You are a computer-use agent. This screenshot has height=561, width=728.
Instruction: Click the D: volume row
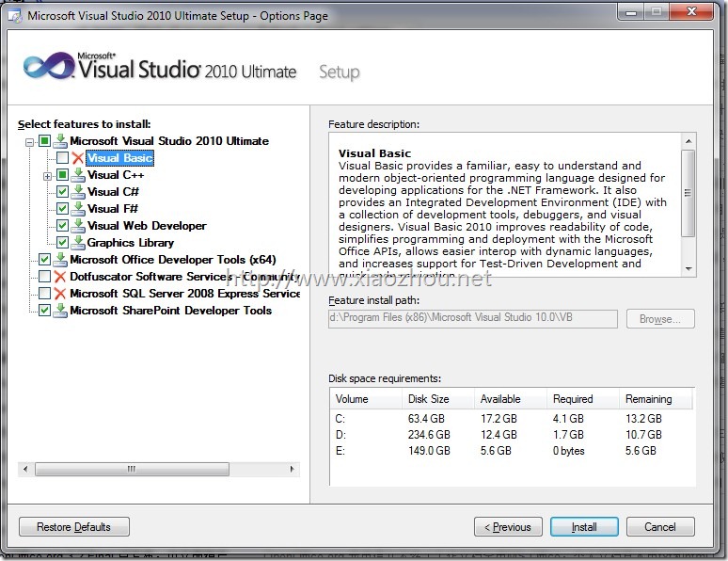pos(512,435)
